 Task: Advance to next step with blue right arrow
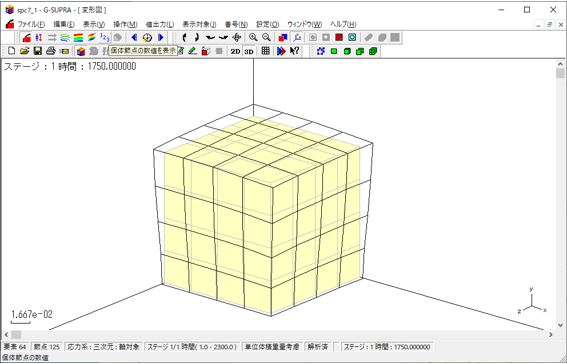coord(161,38)
